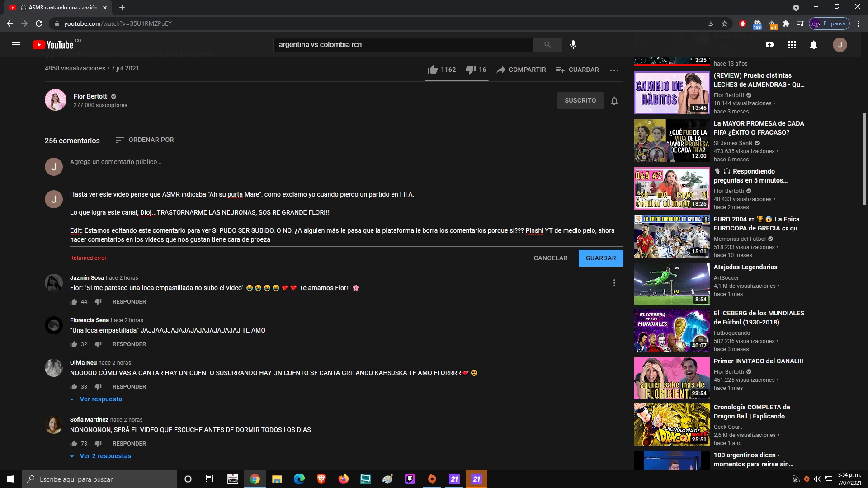The image size is (868, 488).
Task: Open three-dot more actions menu of video
Action: tap(614, 70)
